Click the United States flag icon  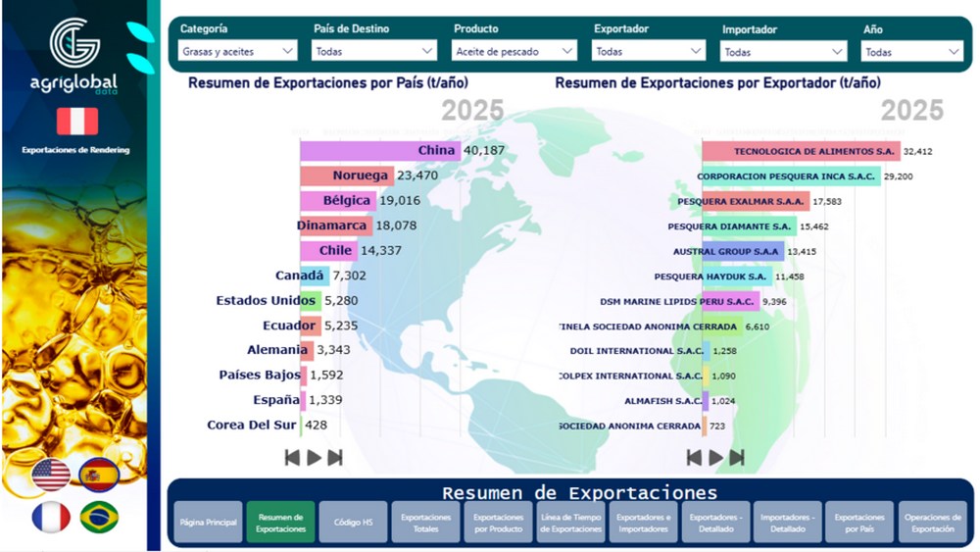[51, 475]
